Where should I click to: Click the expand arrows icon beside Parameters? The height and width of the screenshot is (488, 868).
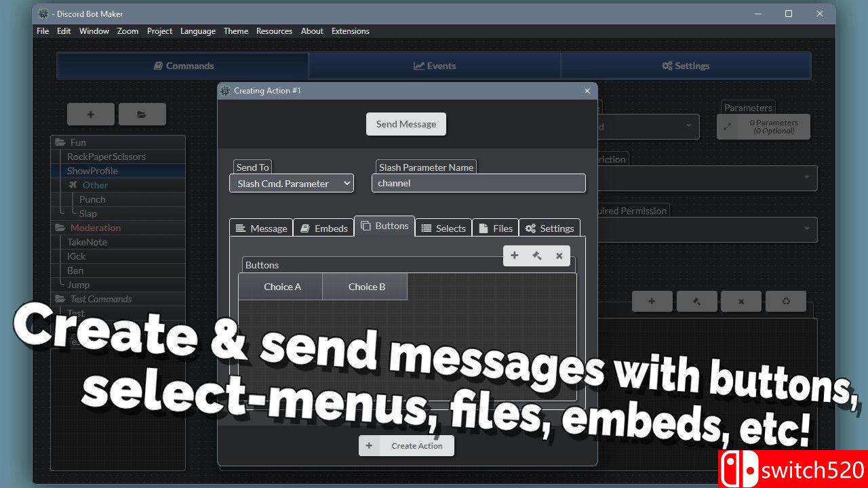tap(728, 127)
